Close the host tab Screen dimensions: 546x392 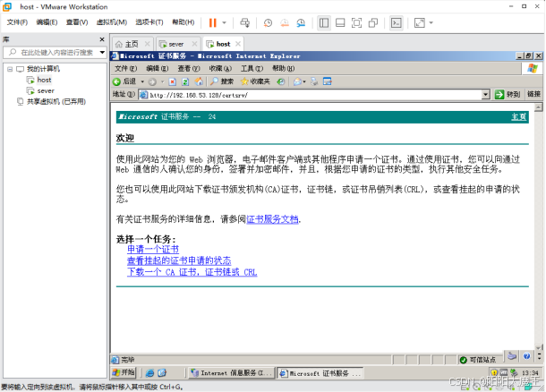[x=238, y=44]
